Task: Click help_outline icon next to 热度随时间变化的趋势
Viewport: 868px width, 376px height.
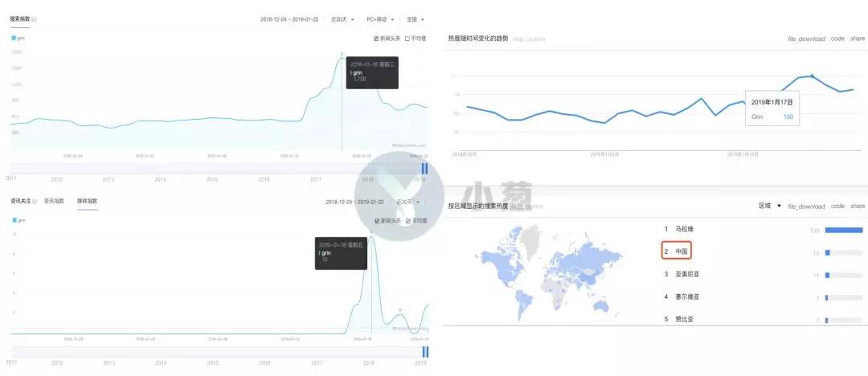Action: coord(529,39)
